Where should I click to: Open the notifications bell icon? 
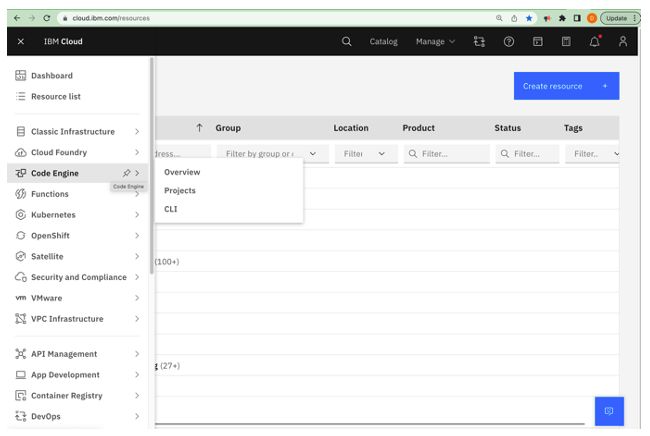pyautogui.click(x=594, y=41)
